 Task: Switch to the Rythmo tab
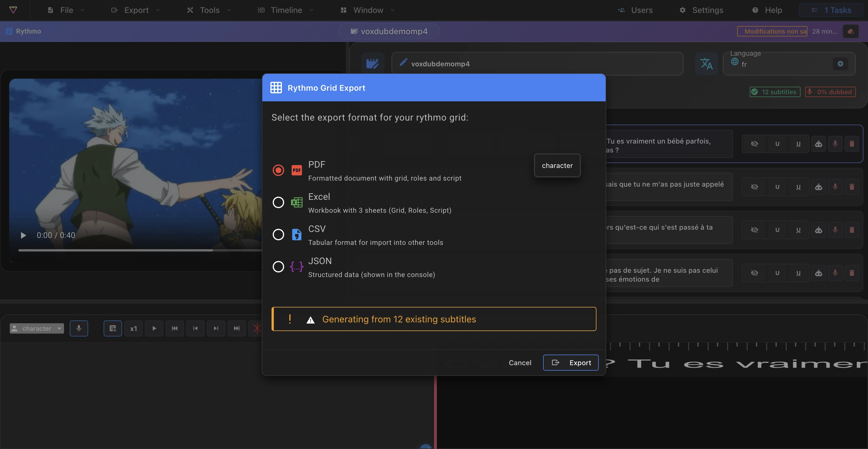(x=24, y=31)
